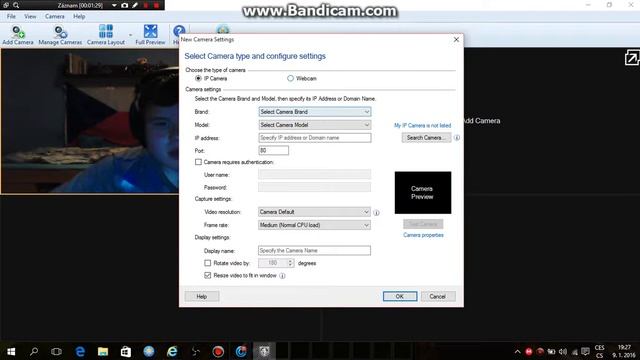Image resolution: width=640 pixels, height=360 pixels.
Task: Click the Add Camera toolbar icon
Action: point(18,35)
